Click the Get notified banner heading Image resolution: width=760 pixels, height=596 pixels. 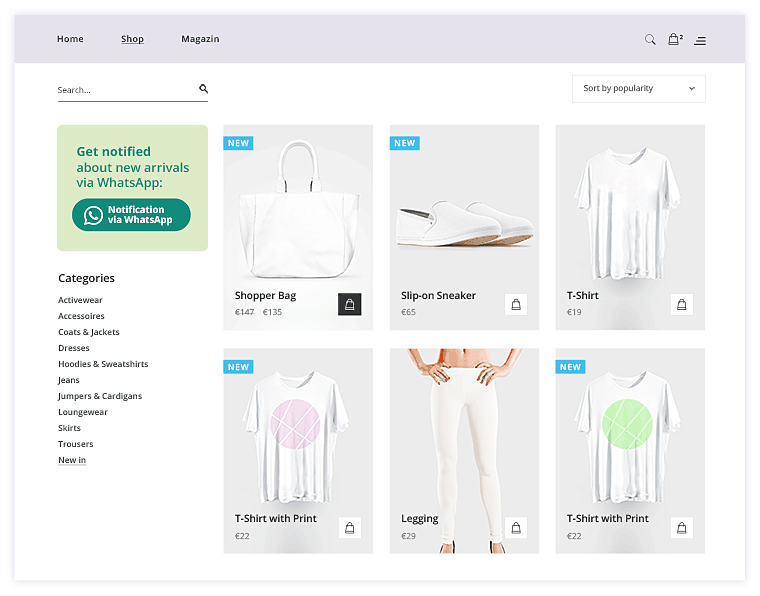pos(133,167)
